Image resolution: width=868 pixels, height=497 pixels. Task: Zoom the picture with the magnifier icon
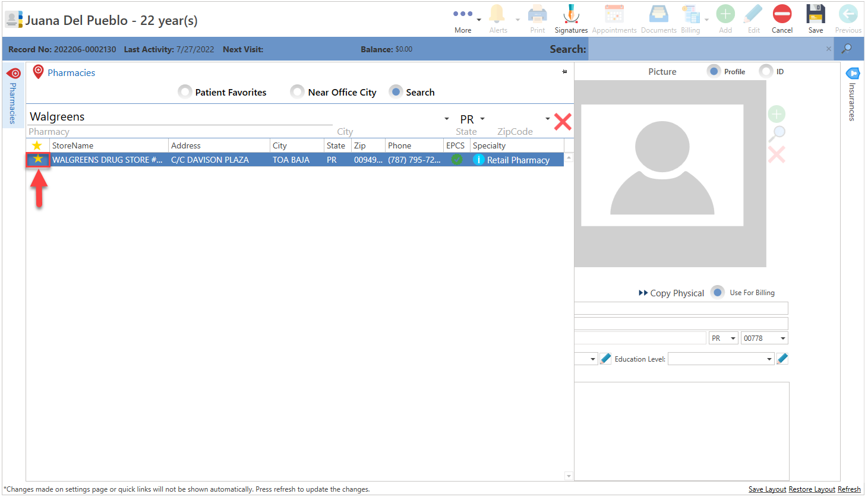(777, 134)
